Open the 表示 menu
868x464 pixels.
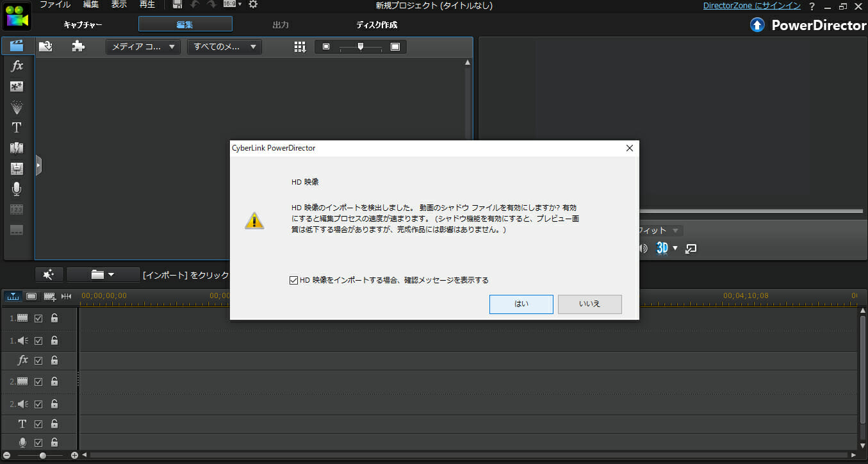click(x=119, y=4)
